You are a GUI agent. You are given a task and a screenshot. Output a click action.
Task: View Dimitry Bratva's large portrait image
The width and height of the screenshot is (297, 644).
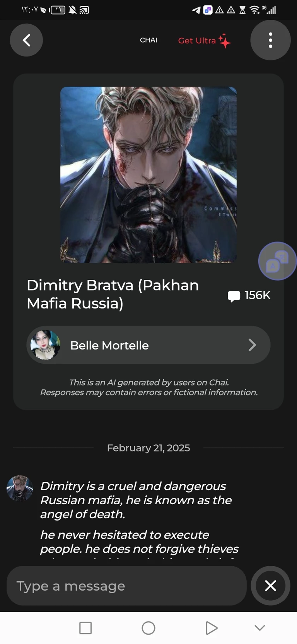tap(148, 175)
